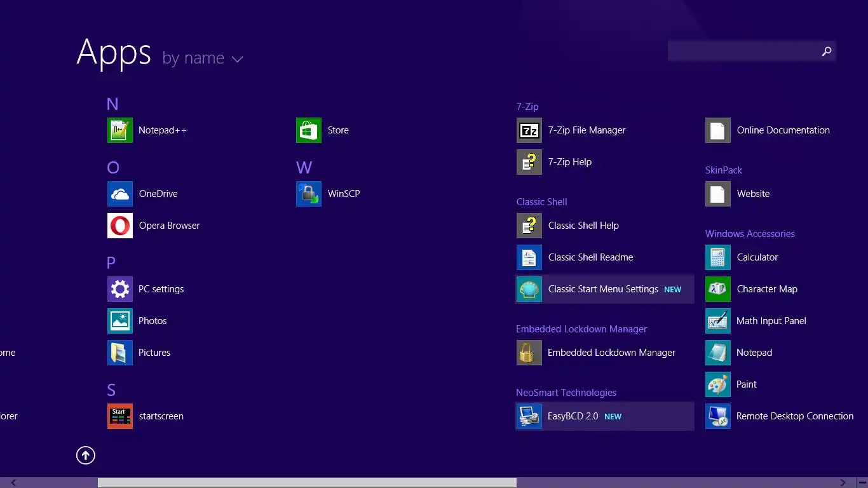Click the horizontal scrollbar thumb
This screenshot has width=868, height=488.
(307, 483)
